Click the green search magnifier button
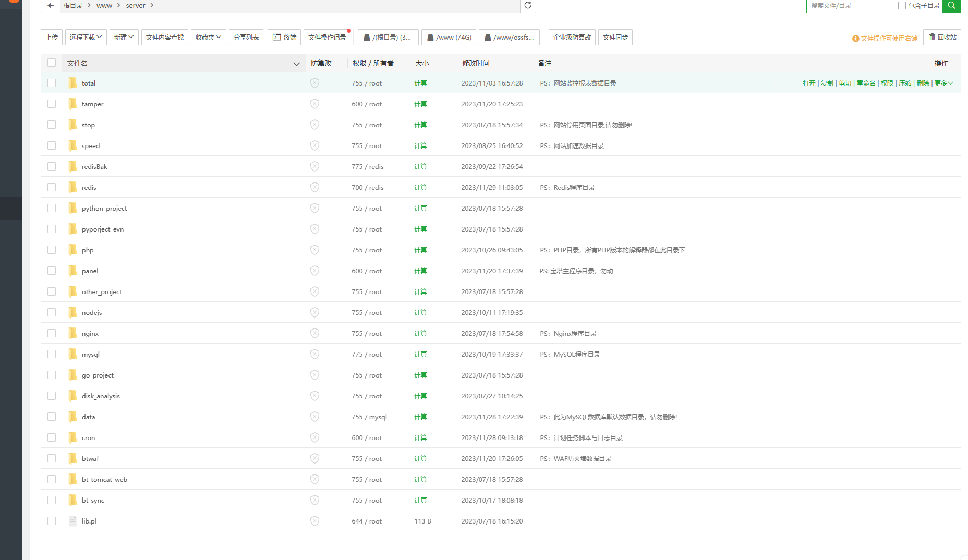 (x=951, y=5)
